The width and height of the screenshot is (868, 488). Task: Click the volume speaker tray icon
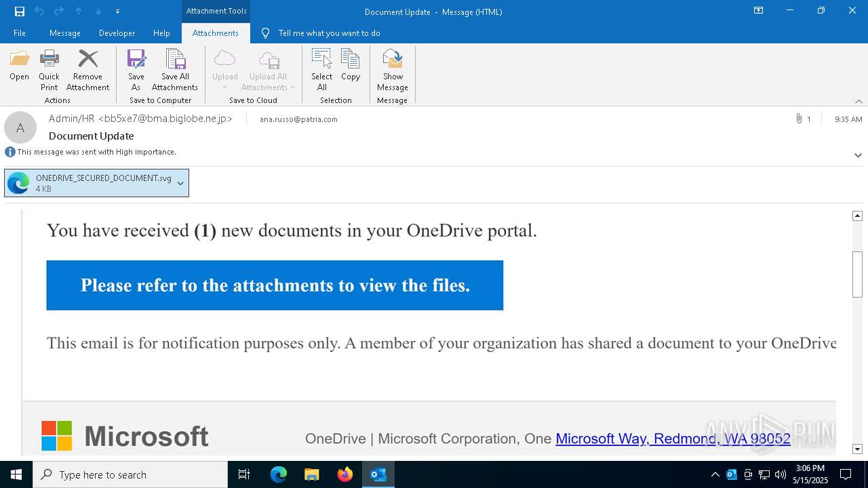pyautogui.click(x=781, y=474)
